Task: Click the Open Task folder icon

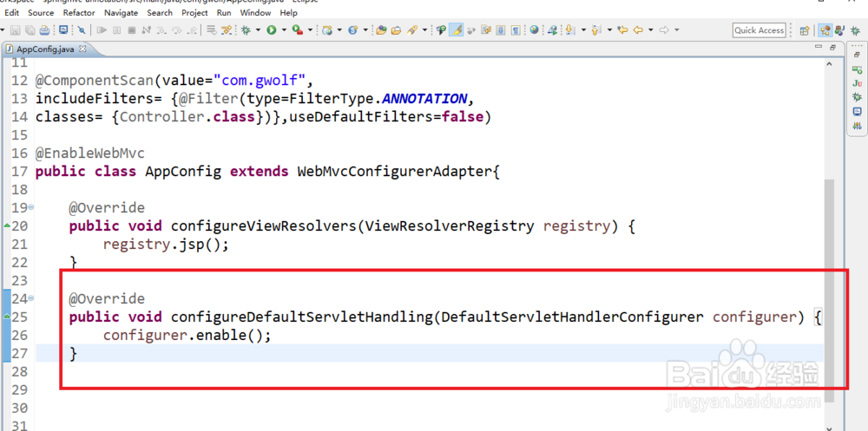Action: [396, 30]
